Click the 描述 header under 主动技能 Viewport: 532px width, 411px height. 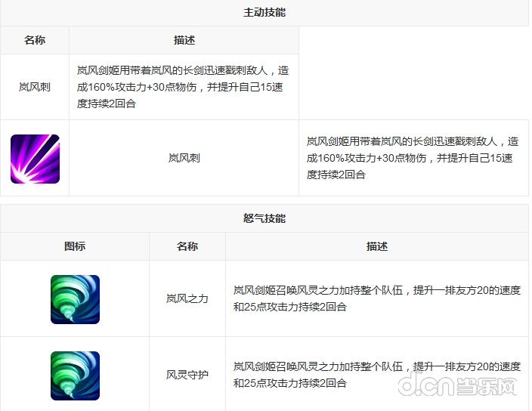[x=184, y=40]
